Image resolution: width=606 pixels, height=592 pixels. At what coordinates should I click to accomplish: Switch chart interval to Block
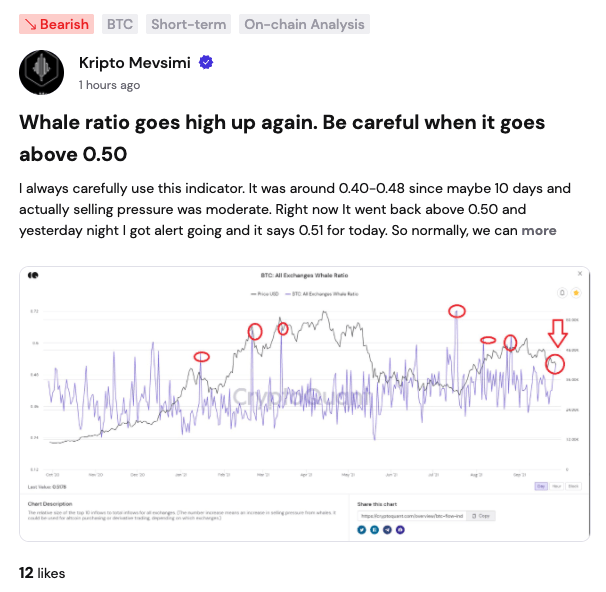coord(573,485)
